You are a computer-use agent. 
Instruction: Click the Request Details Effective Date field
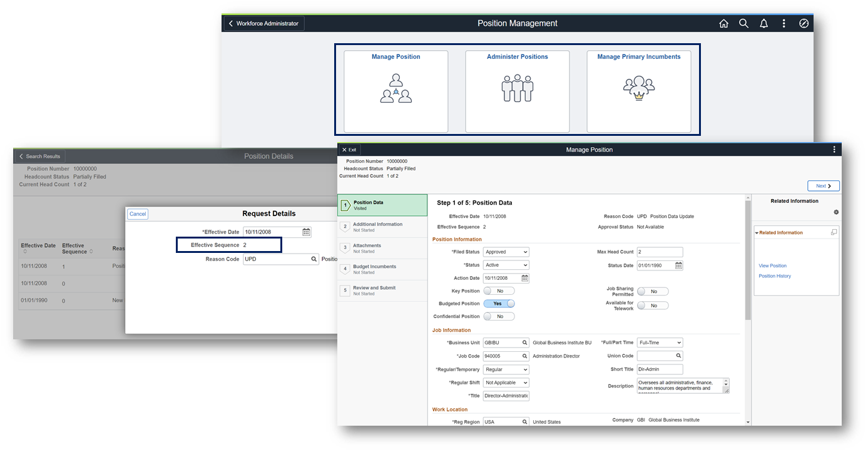pos(272,232)
